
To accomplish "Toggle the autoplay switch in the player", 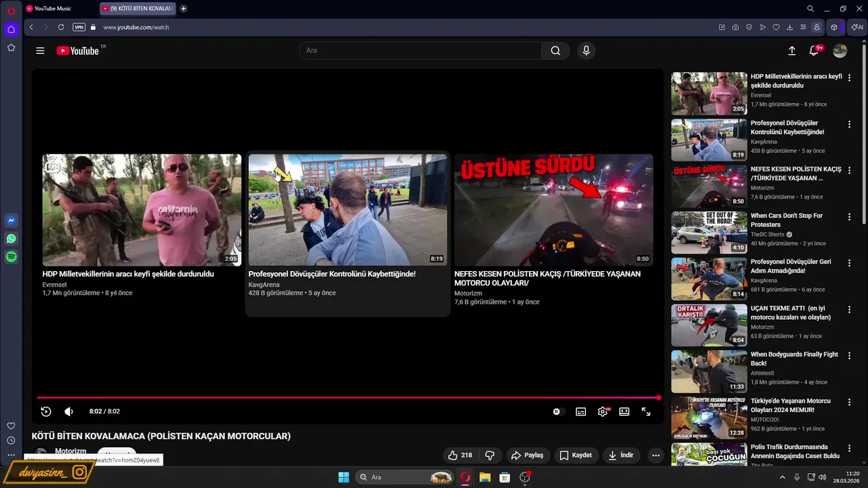I will 557,411.
